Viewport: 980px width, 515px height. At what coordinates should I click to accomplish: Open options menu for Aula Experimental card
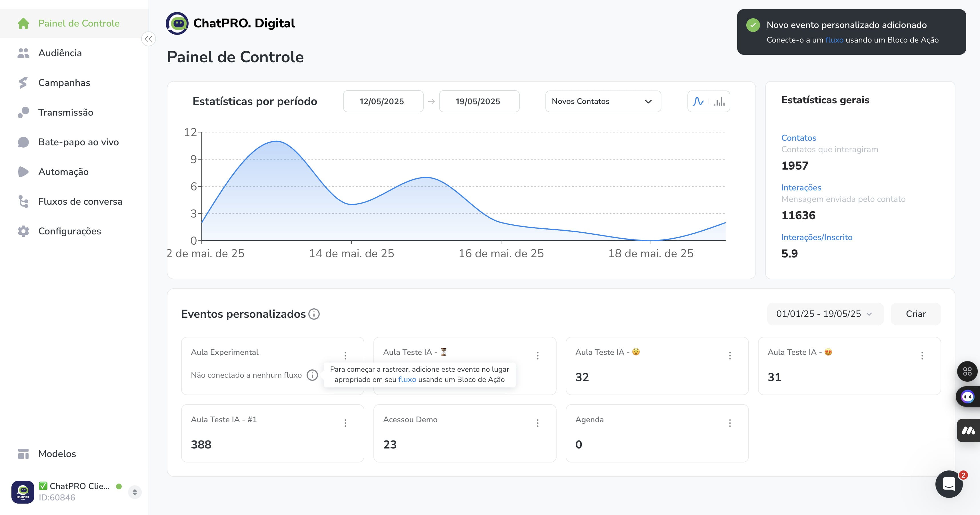pos(345,356)
